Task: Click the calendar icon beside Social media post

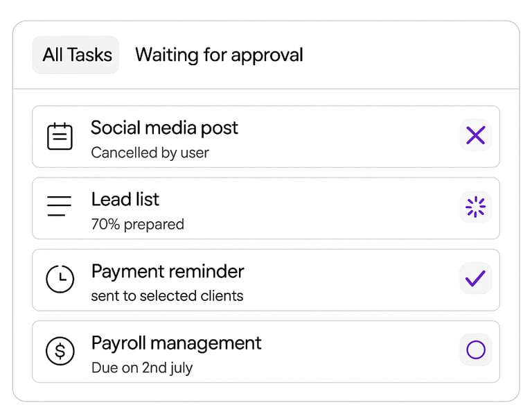Action: point(60,137)
